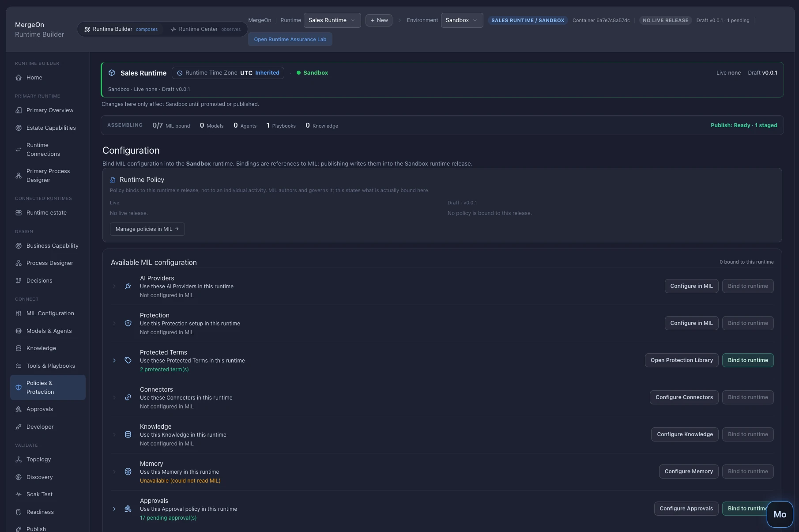Image resolution: width=799 pixels, height=532 pixels.
Task: Switch to Runtime Center observes tab
Action: coord(205,29)
